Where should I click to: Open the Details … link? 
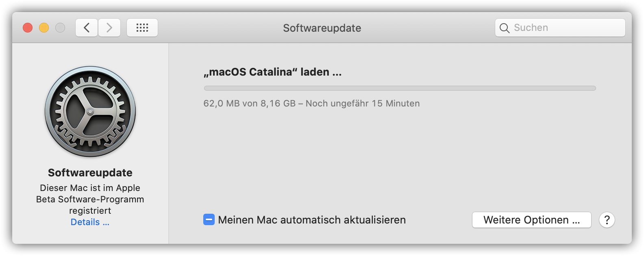[90, 222]
